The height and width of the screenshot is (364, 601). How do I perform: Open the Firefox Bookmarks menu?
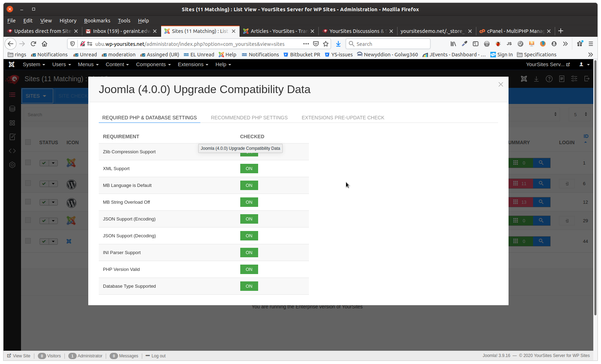point(97,21)
